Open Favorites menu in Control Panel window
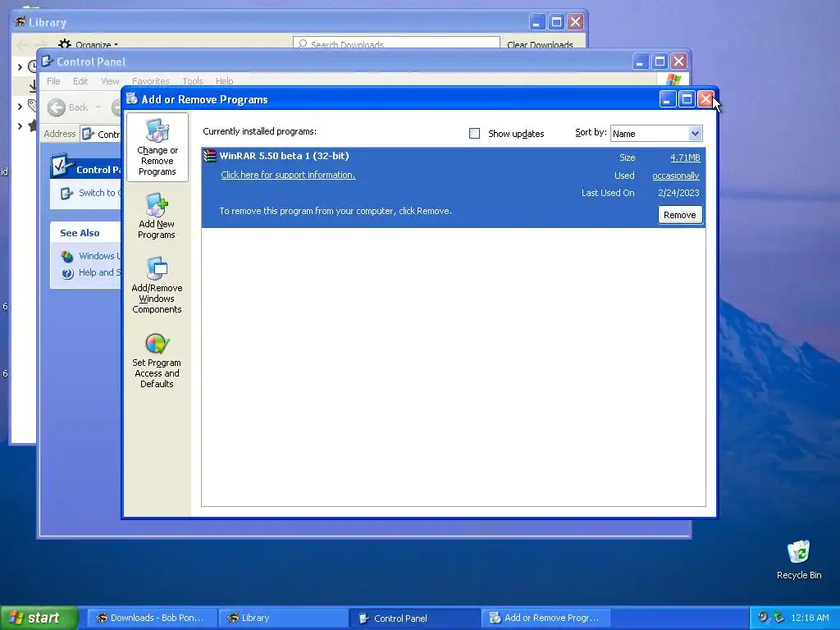This screenshot has height=630, width=840. [x=151, y=81]
